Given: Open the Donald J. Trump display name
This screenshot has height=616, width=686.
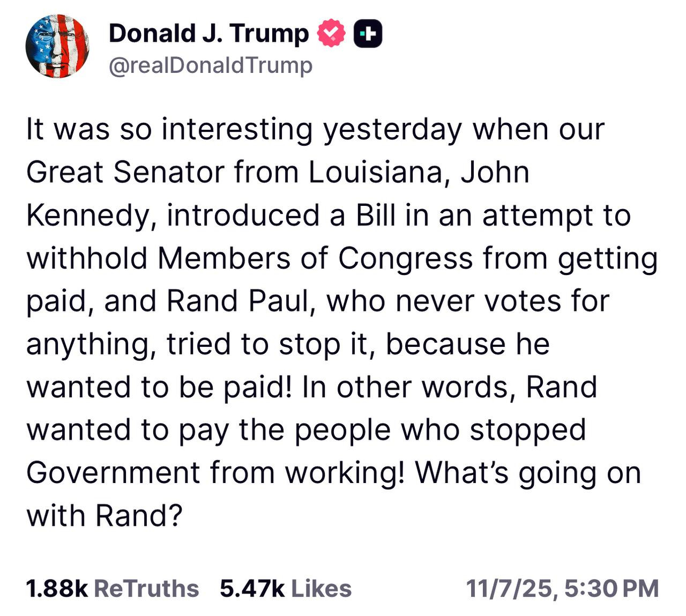Looking at the screenshot, I should [208, 33].
